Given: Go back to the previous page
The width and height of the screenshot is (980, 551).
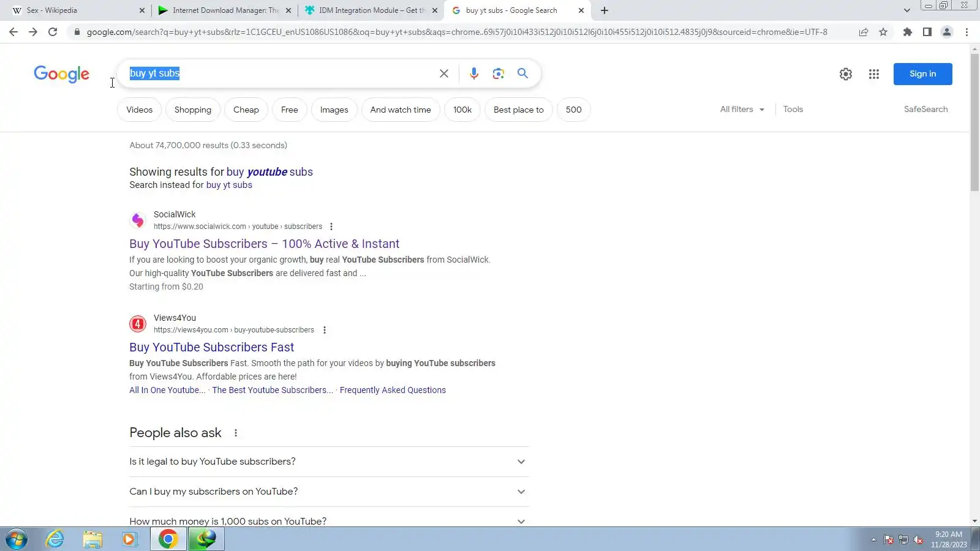Looking at the screenshot, I should (13, 32).
